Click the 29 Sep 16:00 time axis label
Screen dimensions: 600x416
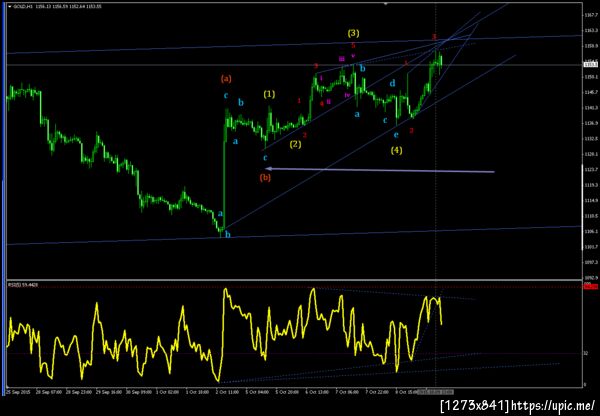point(109,392)
